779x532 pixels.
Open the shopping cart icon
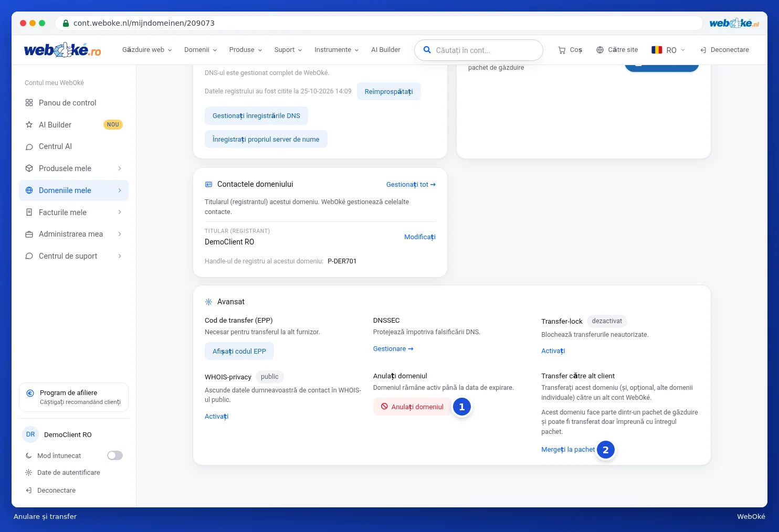pos(562,50)
